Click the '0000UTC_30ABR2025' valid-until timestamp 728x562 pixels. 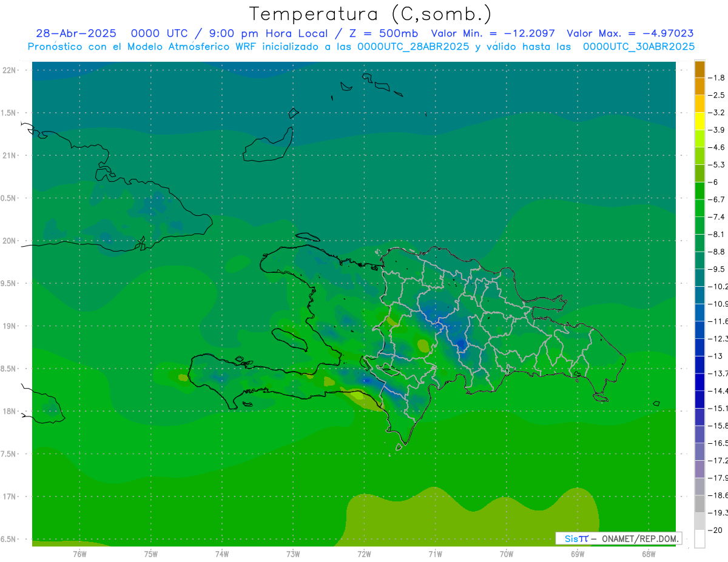tap(639, 47)
